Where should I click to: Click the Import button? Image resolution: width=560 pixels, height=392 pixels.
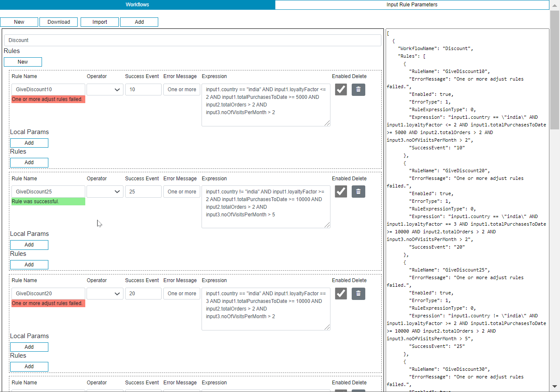100,22
